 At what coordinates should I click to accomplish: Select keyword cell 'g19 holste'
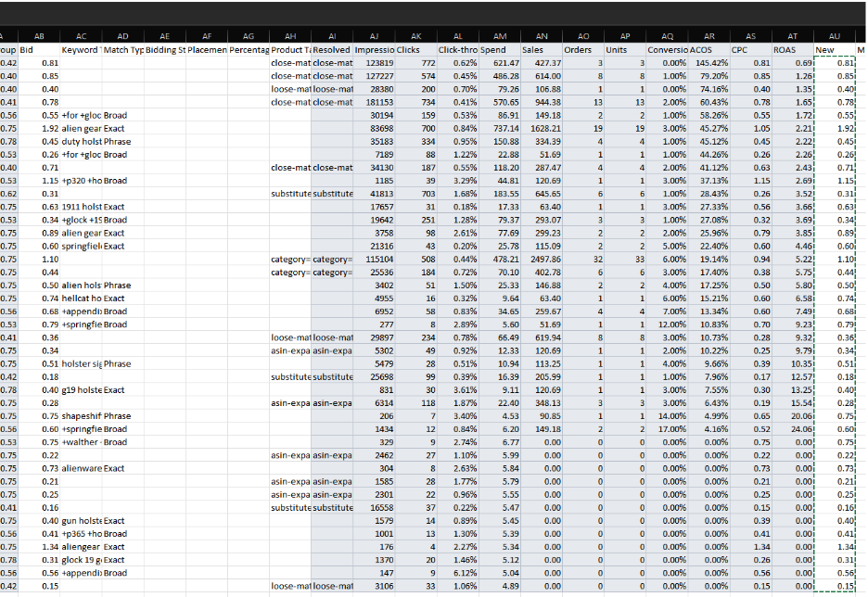(82, 390)
